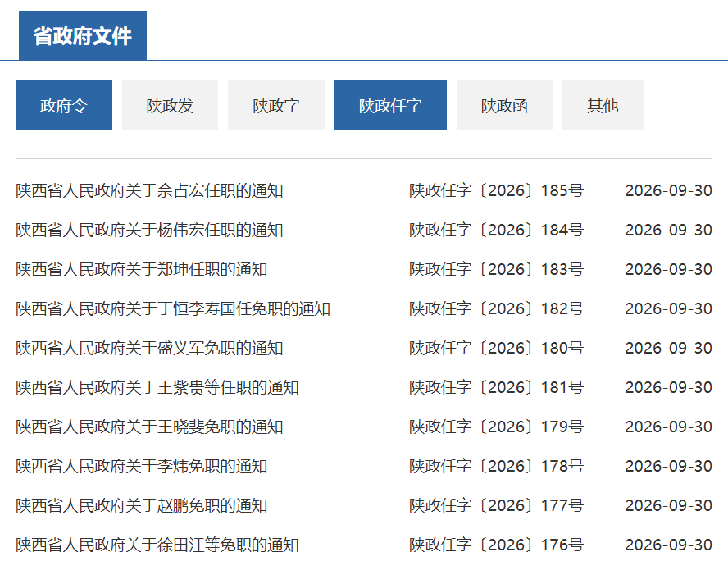The image size is (728, 566).
Task: Open the 其他 tab
Action: [603, 106]
